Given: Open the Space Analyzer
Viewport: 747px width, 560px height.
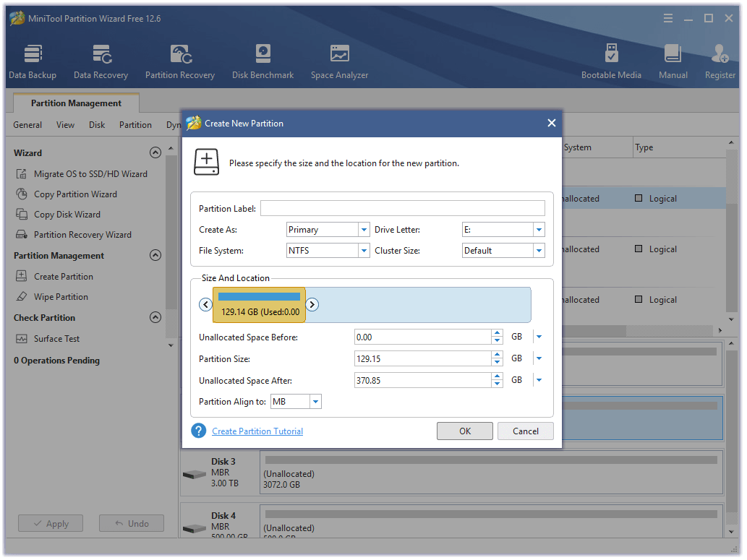Looking at the screenshot, I should coord(339,61).
